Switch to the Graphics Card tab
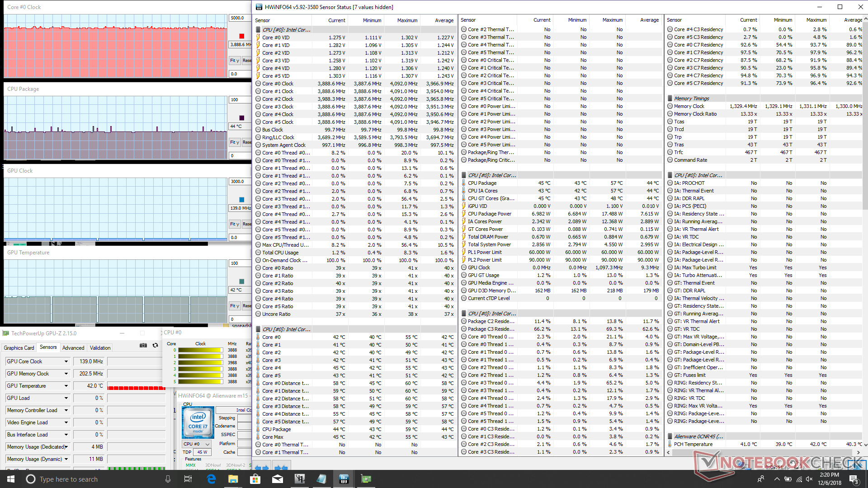 click(x=19, y=348)
